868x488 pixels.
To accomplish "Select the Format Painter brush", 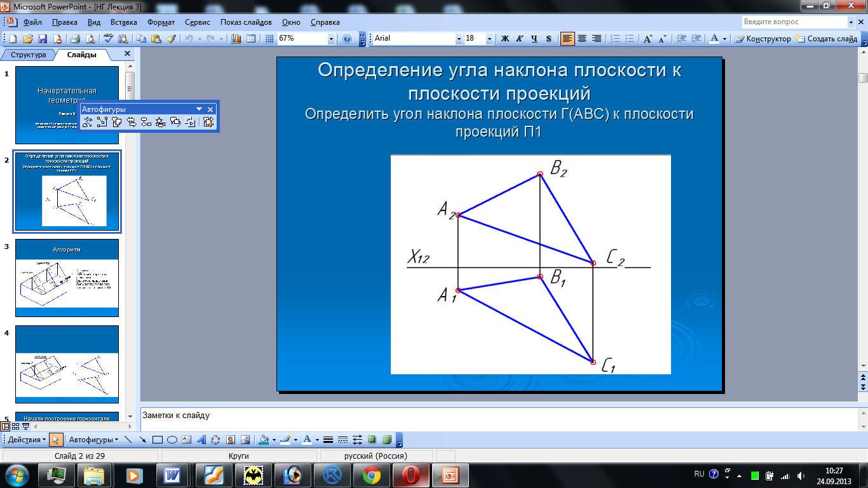I will coord(170,39).
